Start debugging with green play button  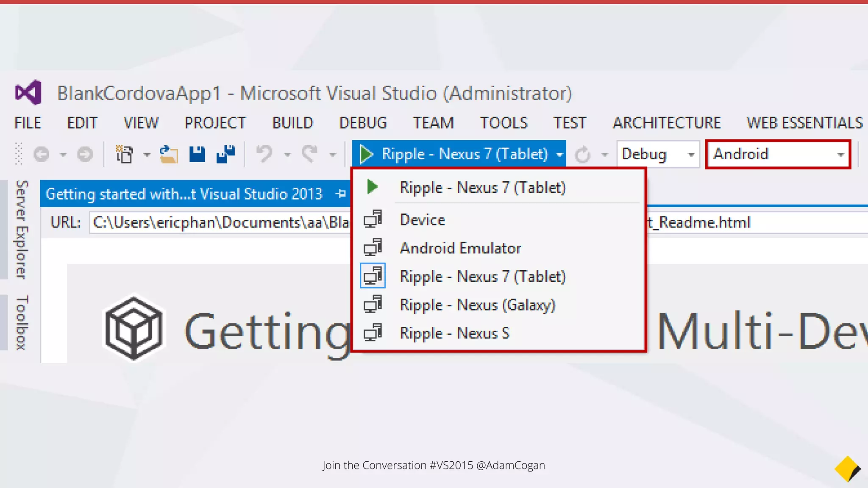366,154
